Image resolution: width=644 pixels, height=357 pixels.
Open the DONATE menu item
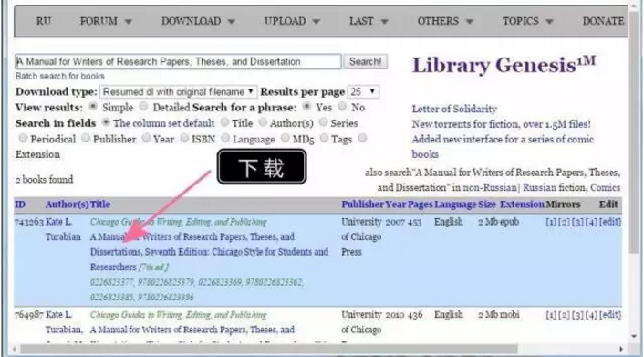pyautogui.click(x=603, y=21)
